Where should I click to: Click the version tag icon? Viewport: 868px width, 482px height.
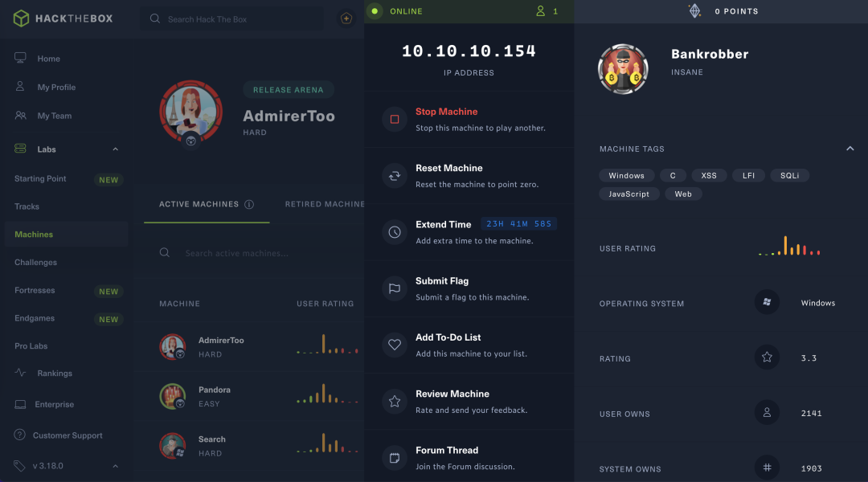tap(20, 466)
